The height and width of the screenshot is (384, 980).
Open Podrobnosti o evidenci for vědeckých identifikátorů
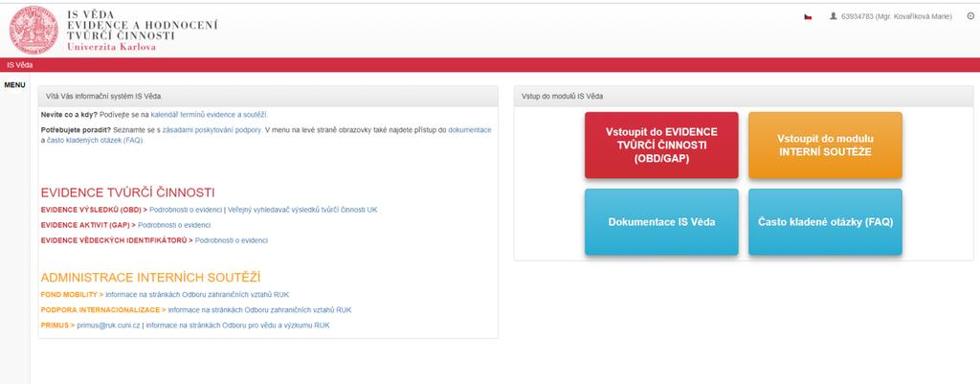(x=232, y=240)
